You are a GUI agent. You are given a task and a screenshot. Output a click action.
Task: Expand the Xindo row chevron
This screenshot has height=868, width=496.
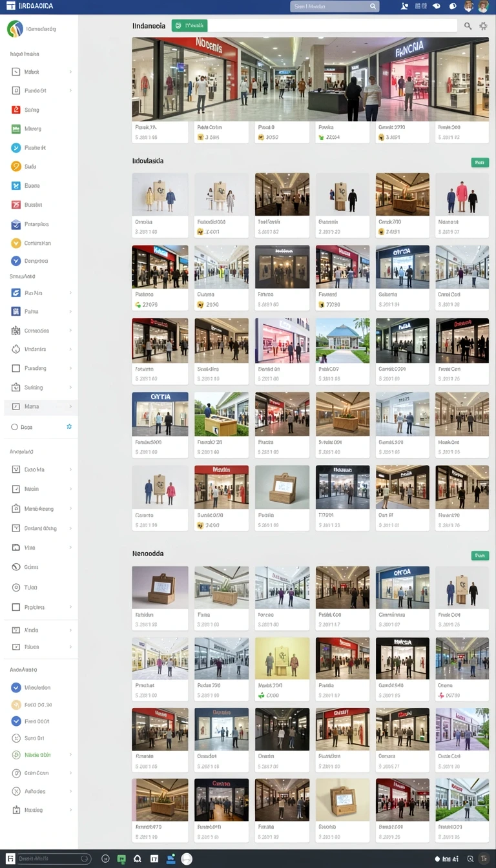[70, 630]
